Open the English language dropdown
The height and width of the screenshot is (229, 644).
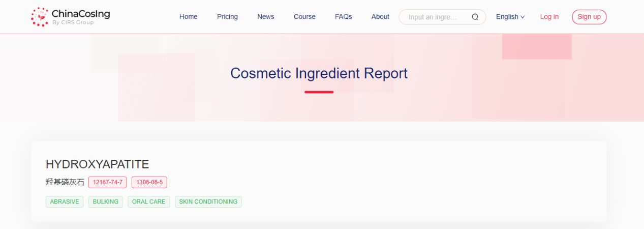[x=510, y=17]
